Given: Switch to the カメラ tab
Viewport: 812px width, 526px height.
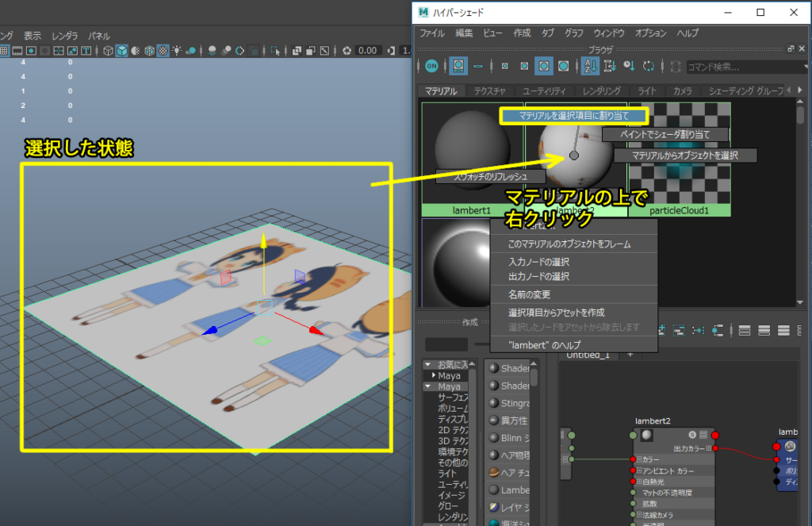Looking at the screenshot, I should tap(682, 91).
